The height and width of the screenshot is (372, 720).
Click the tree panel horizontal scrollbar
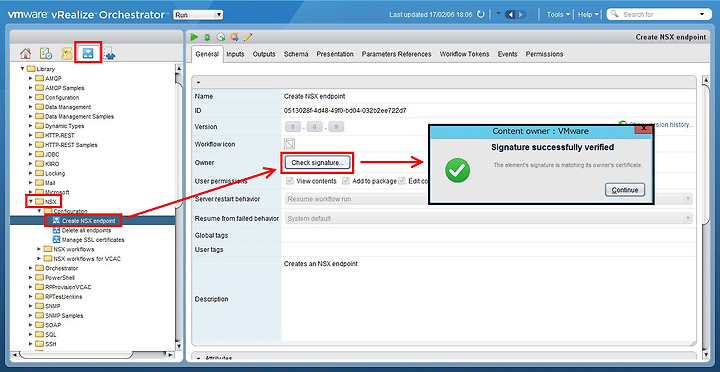76,355
